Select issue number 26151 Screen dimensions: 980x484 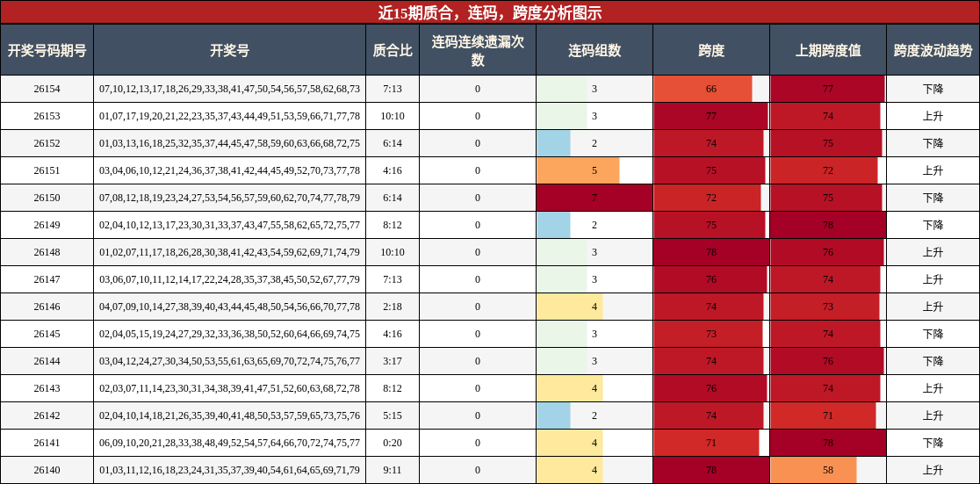pyautogui.click(x=47, y=170)
